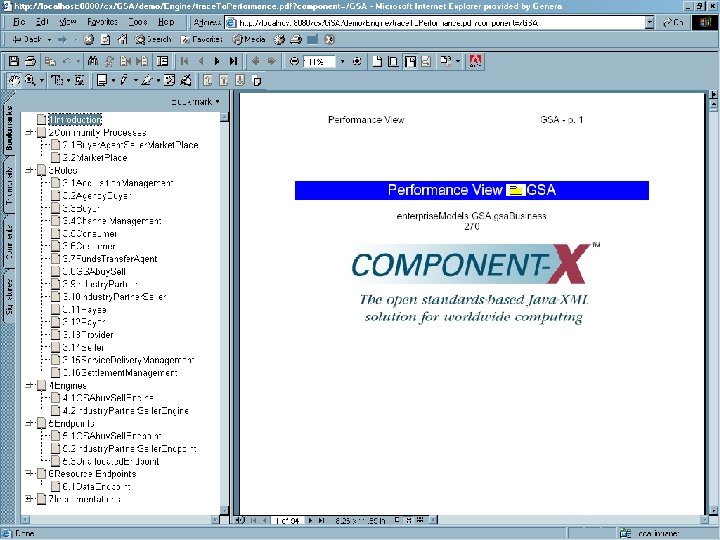Image resolution: width=720 pixels, height=540 pixels.
Task: Collapse the Community Processes bookmark node
Action: point(29,132)
